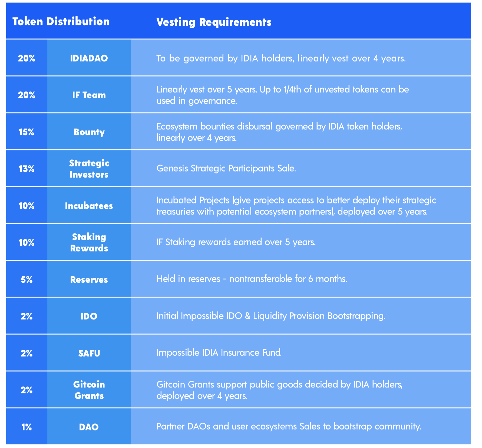Click the 13% percentage cell
This screenshot has height=448, width=482.
(27, 169)
